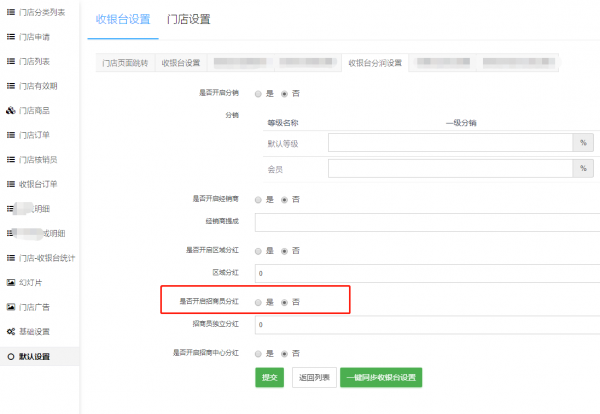
Task: Open the 收银台设置 sub-tab
Action: tap(181, 63)
